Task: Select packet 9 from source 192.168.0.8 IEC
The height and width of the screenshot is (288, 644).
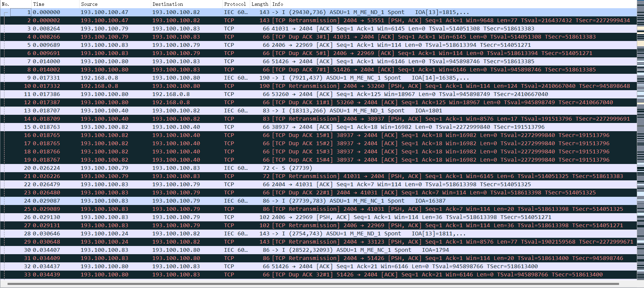Action: click(318, 78)
